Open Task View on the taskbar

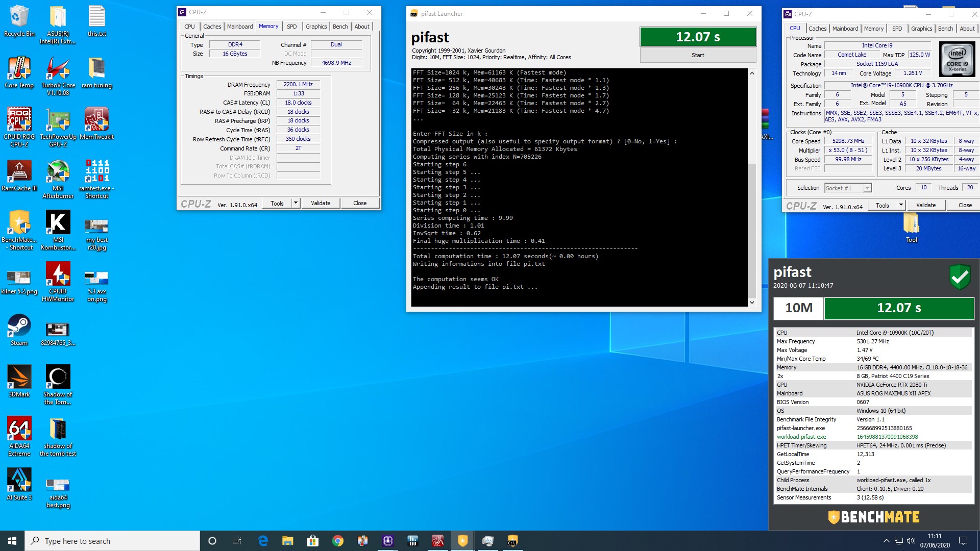pos(236,541)
